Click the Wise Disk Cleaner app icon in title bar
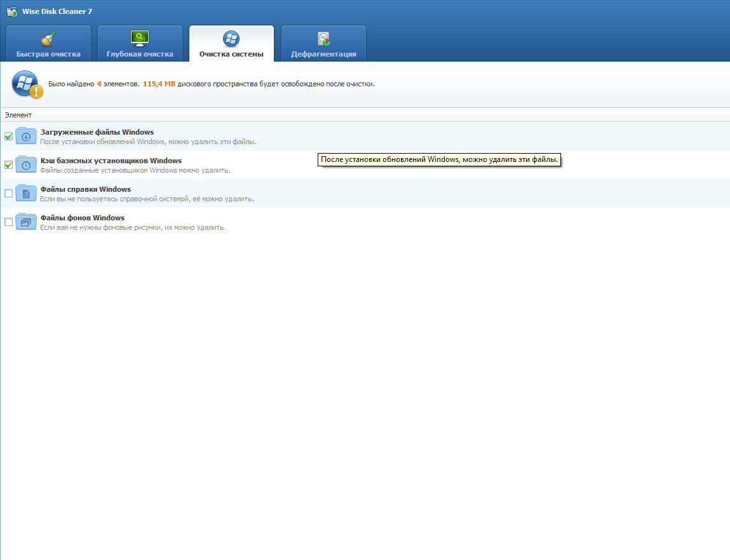 coord(11,11)
